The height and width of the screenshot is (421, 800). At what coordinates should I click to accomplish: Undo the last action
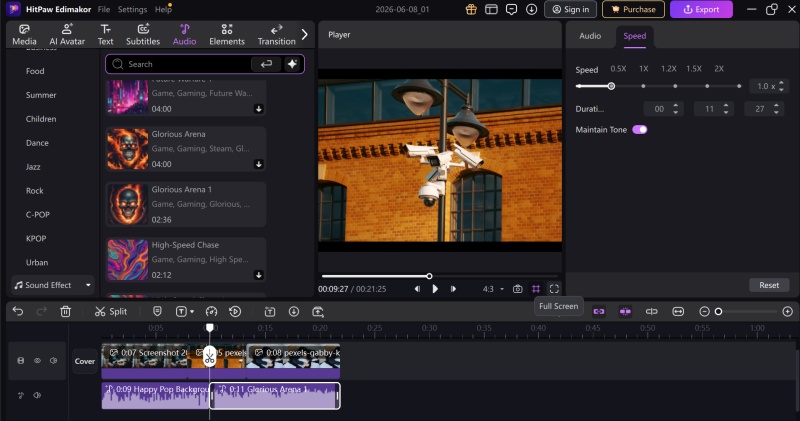tap(18, 311)
